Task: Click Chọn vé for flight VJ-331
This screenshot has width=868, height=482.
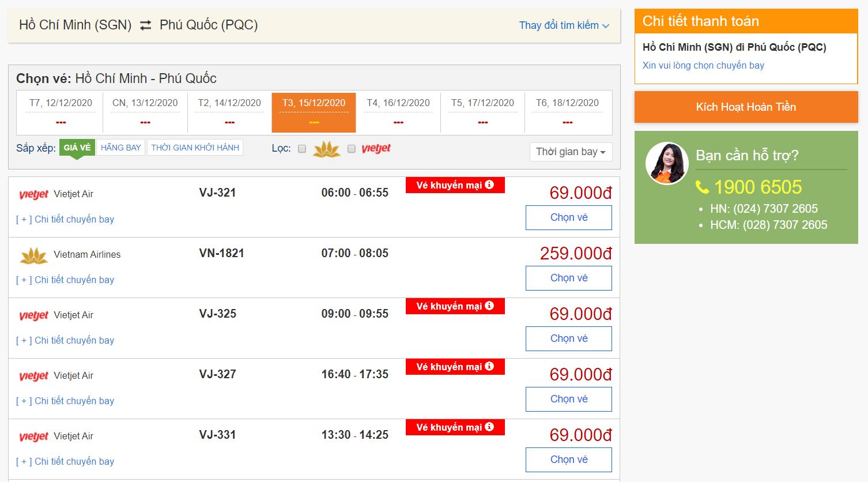Action: (x=569, y=460)
